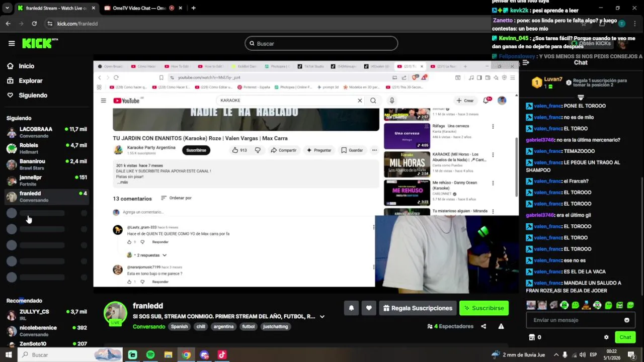Click the justchatting tag
Viewport: 644px width, 362px height.
276,327
